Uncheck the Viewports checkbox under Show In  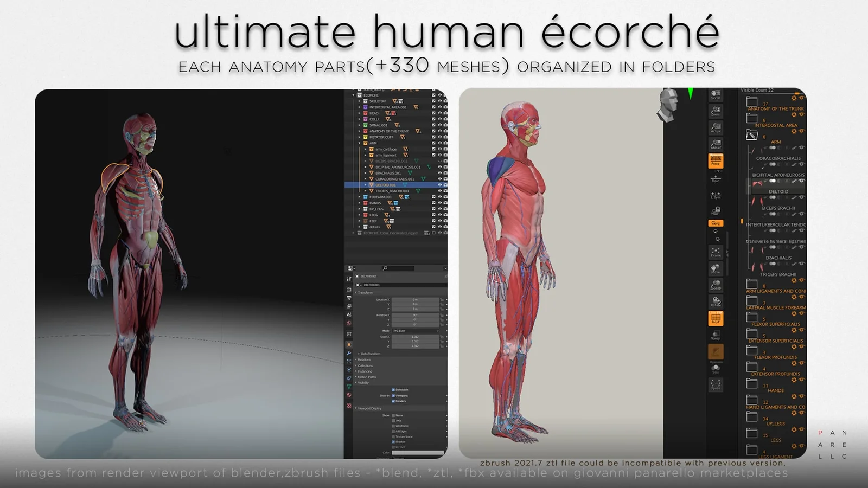click(x=393, y=396)
